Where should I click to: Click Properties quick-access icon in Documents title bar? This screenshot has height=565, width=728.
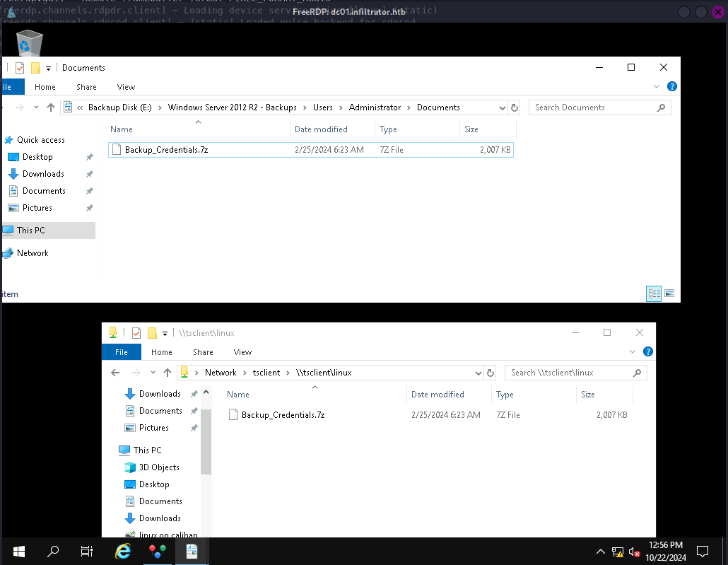(20, 68)
